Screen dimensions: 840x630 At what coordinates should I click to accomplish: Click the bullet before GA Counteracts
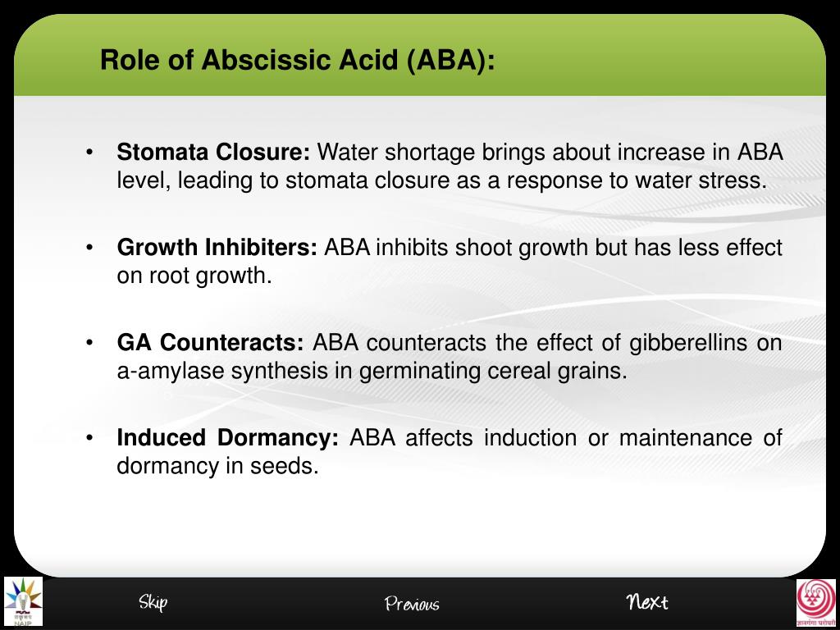89,343
